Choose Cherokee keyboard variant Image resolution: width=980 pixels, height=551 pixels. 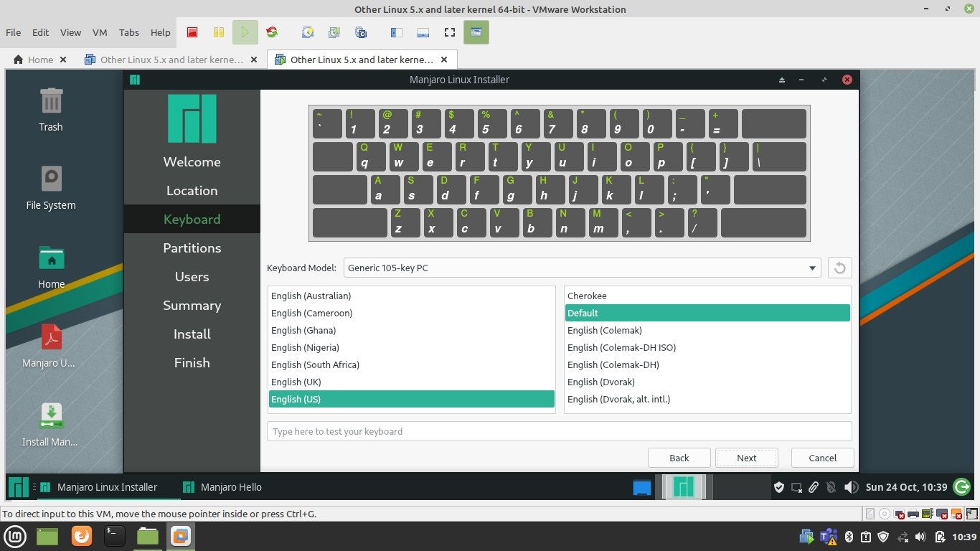coord(707,296)
